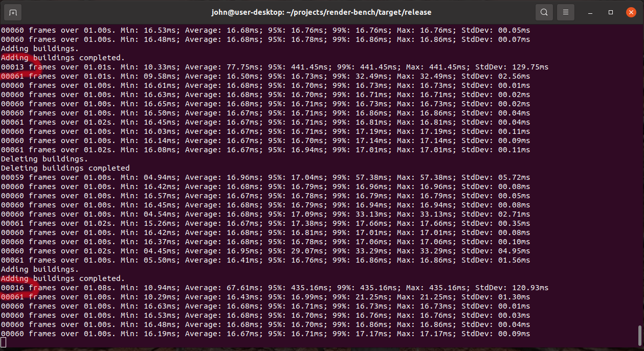
Task: Click the line with StdDev 02.71ms
Action: pos(265,214)
